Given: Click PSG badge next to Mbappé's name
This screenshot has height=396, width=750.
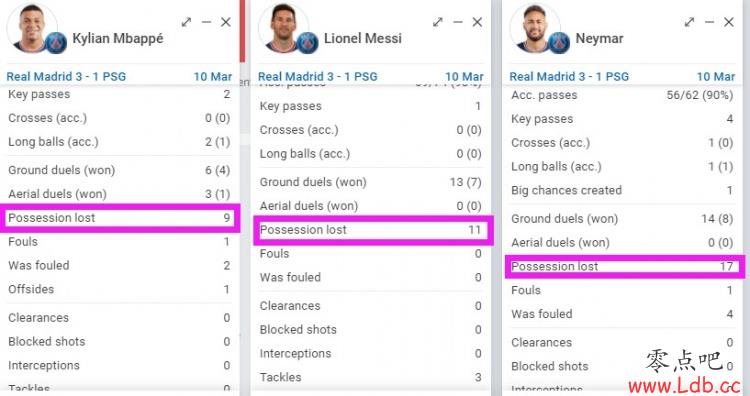Looking at the screenshot, I should (x=55, y=43).
